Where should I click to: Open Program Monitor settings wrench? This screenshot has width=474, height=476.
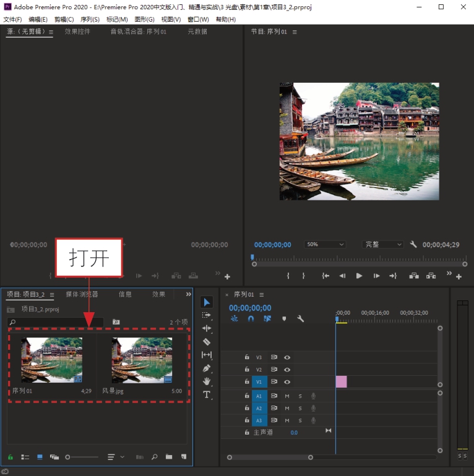click(x=413, y=244)
